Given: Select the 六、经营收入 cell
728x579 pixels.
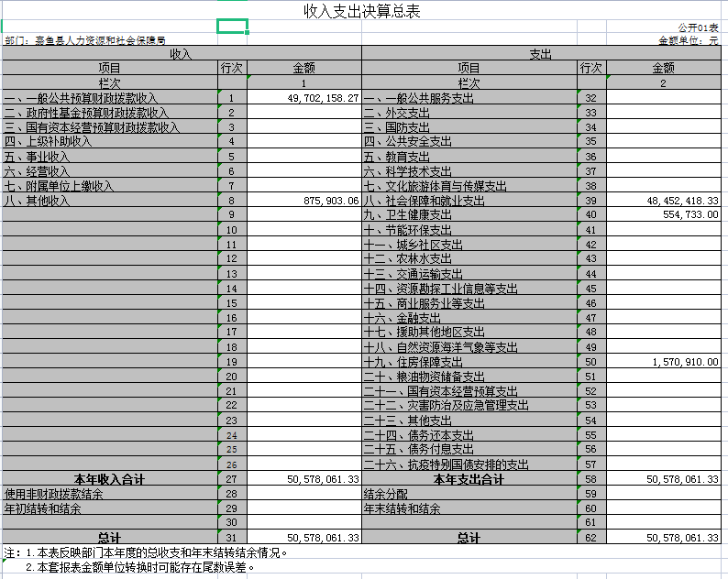Looking at the screenshot, I should 110,171.
